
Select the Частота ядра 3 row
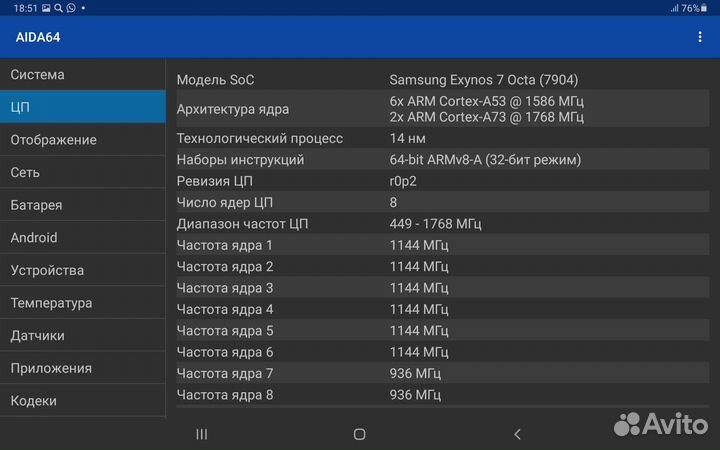coord(443,288)
